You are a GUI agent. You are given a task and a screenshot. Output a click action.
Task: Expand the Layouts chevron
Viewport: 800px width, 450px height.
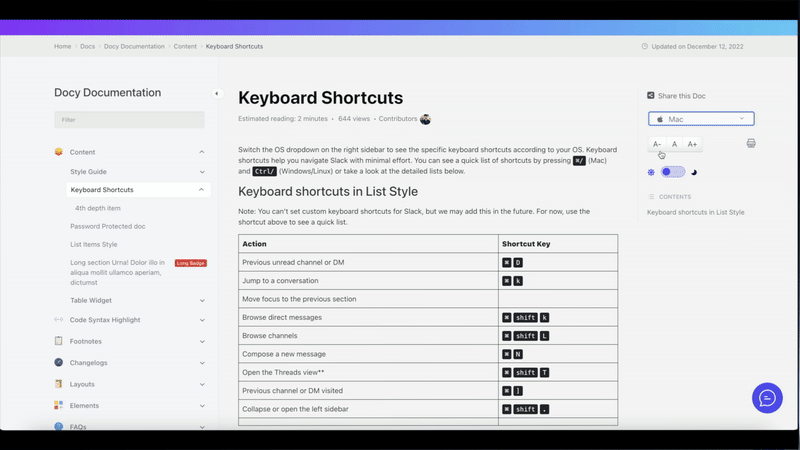[x=202, y=384]
